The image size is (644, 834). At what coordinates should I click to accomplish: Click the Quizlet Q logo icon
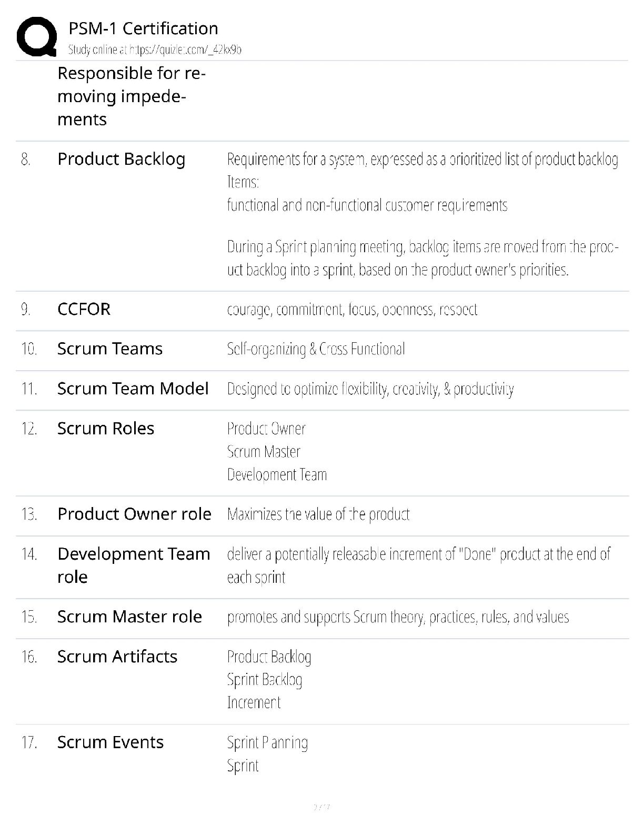point(37,36)
